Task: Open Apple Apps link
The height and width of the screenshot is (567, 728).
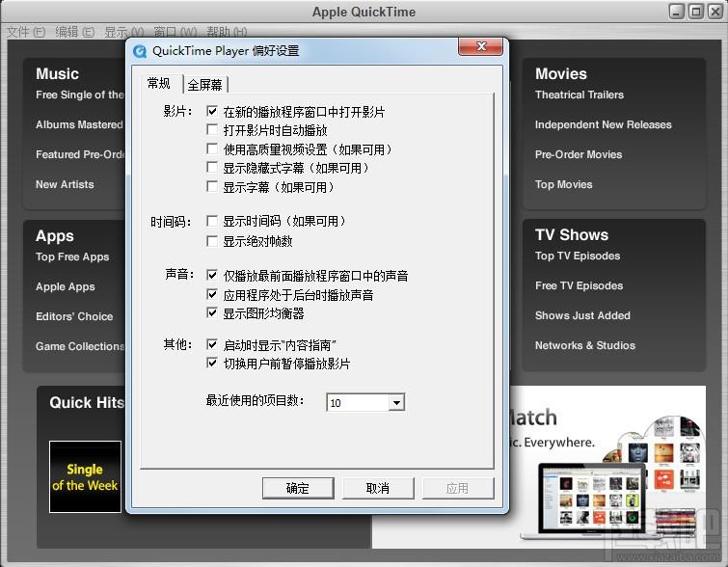Action: (x=65, y=286)
